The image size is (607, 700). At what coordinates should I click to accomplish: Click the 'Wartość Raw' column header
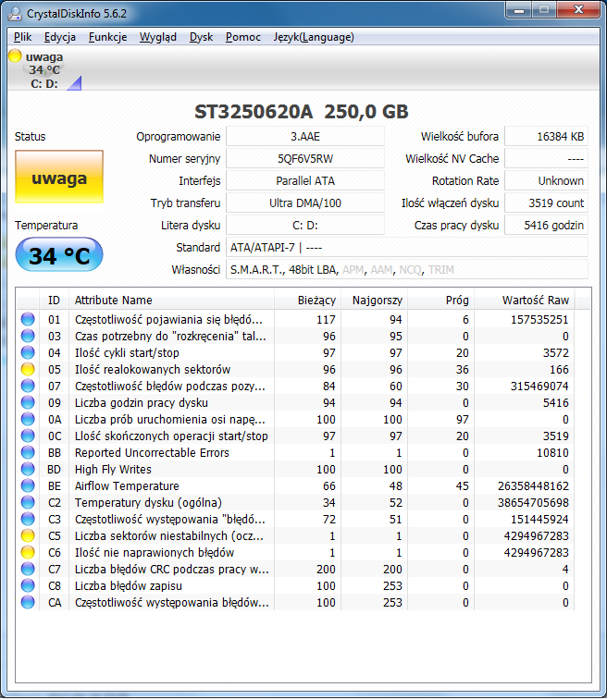[525, 300]
